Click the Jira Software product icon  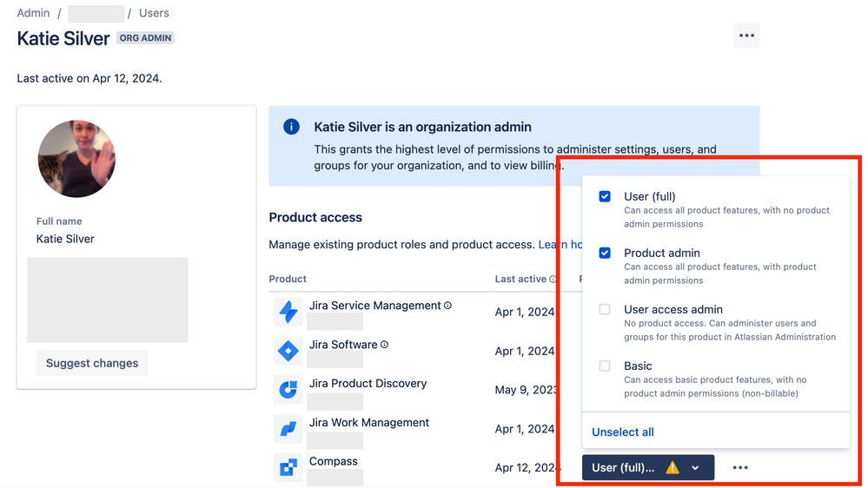(288, 351)
